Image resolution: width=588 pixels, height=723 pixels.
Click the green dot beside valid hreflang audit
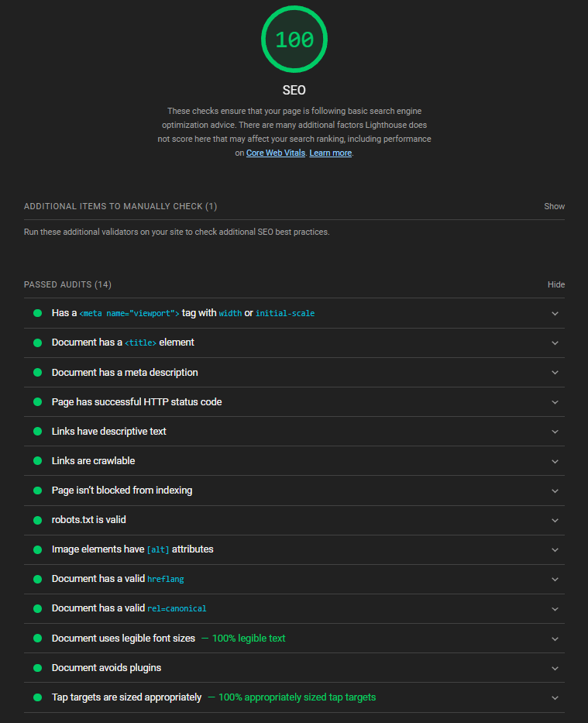(x=38, y=579)
